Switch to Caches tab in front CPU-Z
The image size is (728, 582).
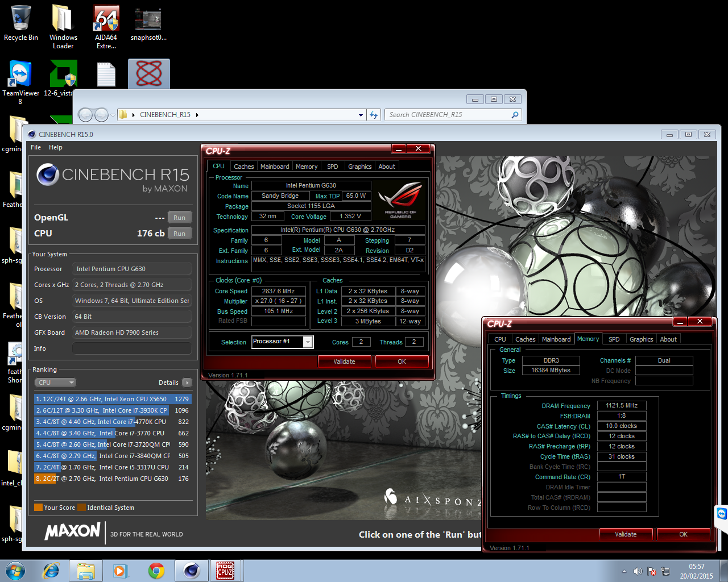click(x=244, y=167)
